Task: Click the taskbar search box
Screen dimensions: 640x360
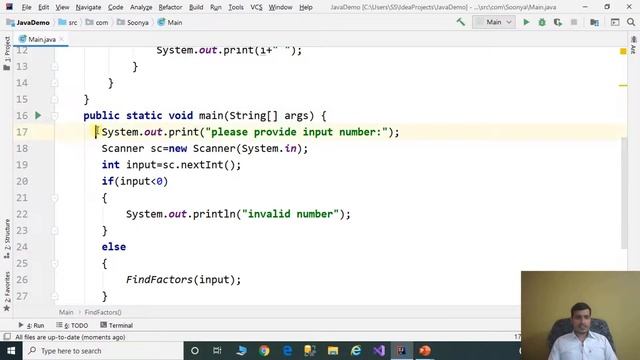Action: 103,351
